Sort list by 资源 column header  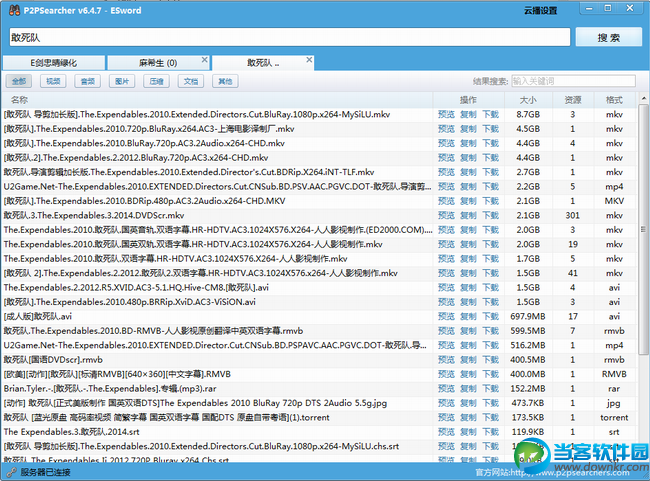[x=572, y=100]
